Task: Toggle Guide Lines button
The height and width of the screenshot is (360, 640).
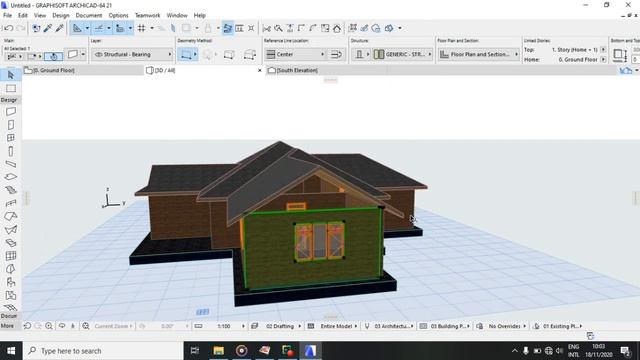Action: (77, 28)
